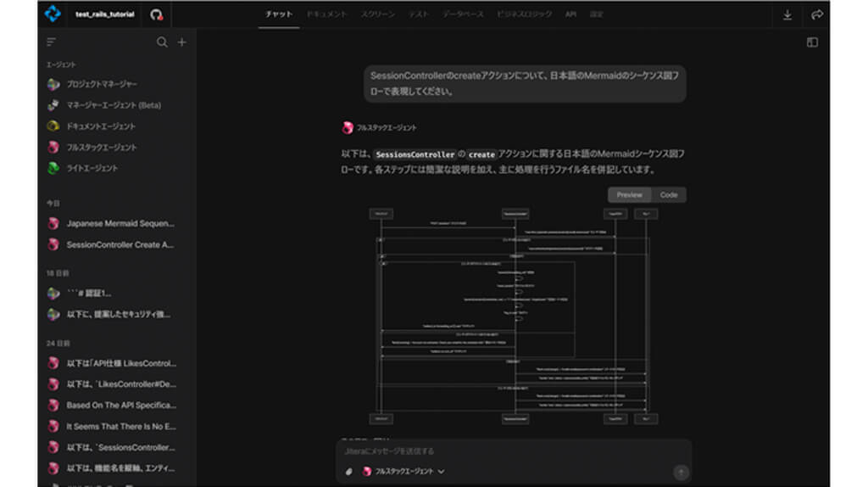Image resolution: width=868 pixels, height=487 pixels.
Task: Toggle the side panel layout icon
Action: click(x=812, y=42)
